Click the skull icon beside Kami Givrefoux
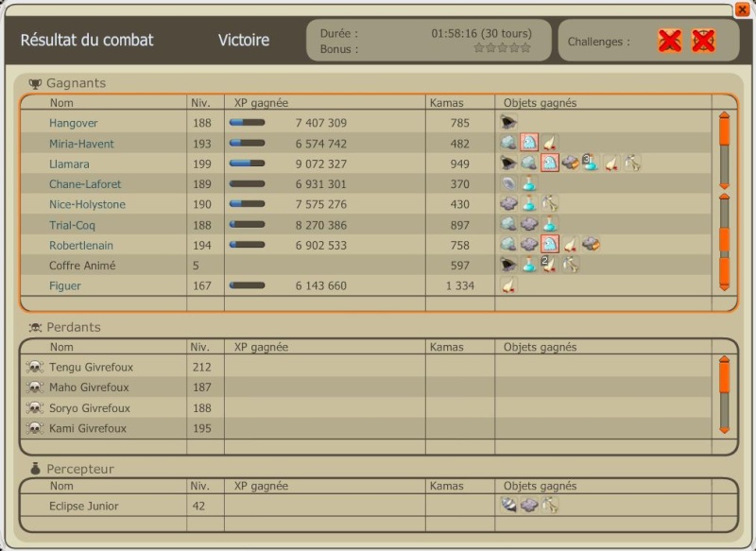756x551 pixels. click(35, 428)
